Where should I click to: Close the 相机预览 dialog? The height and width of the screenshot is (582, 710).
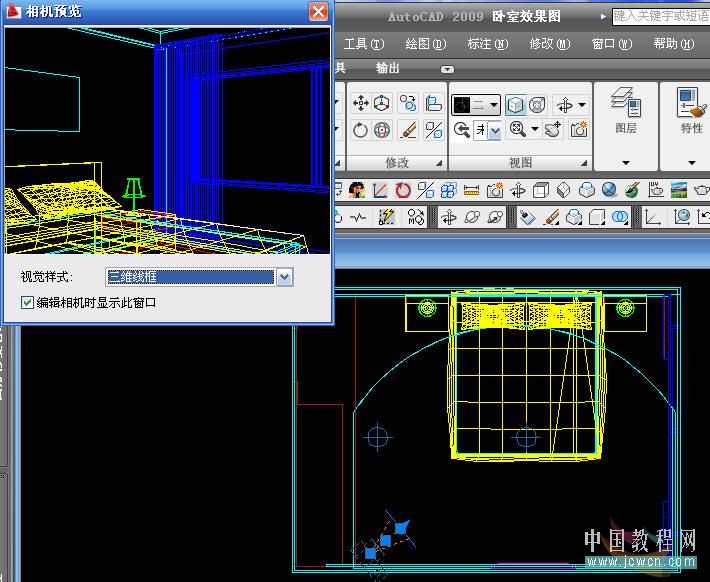coord(318,12)
